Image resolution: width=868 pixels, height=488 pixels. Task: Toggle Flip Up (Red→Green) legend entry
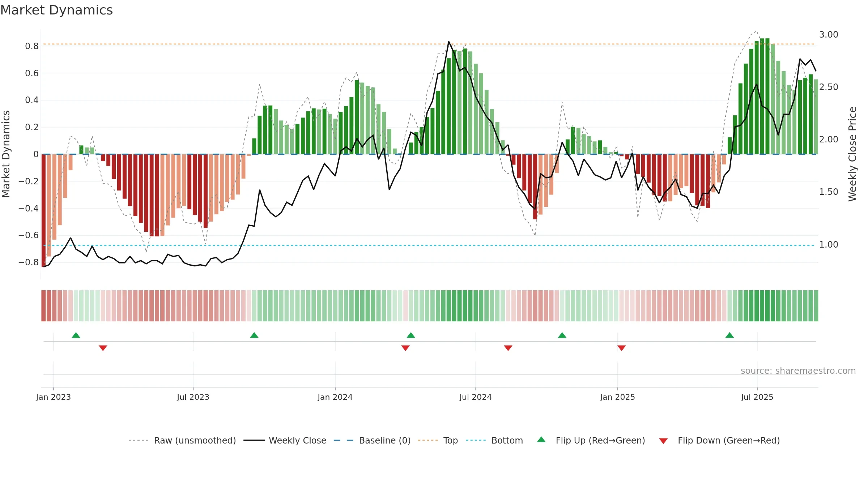tap(591, 440)
